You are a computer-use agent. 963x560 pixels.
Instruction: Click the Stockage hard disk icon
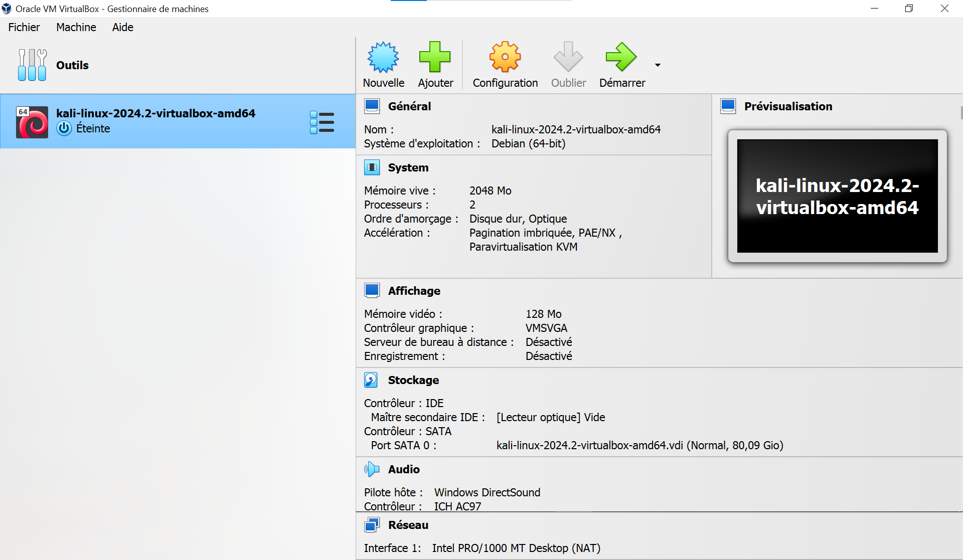click(x=371, y=380)
